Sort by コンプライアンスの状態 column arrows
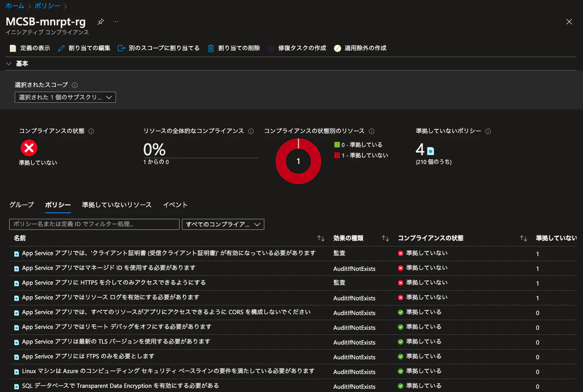Screen dimensions: 583x392 pyautogui.click(x=524, y=239)
